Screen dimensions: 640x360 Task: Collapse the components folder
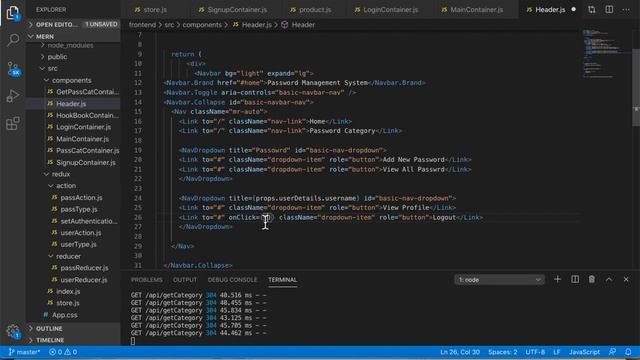71,80
